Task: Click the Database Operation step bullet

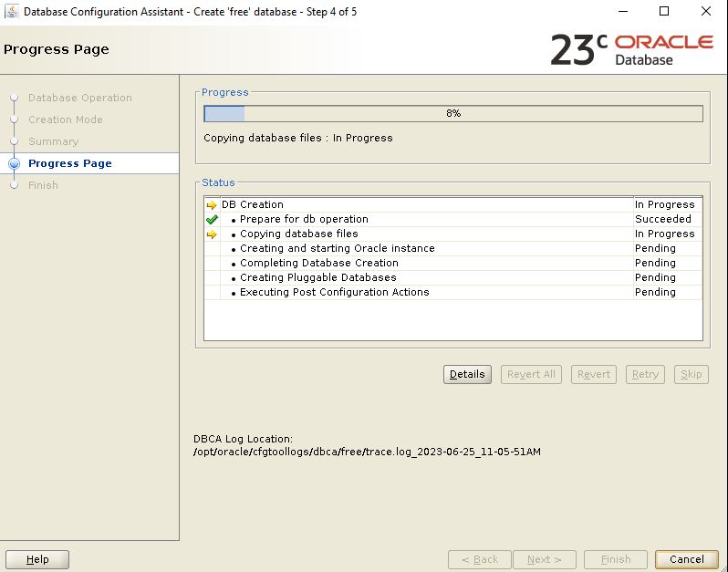Action: pyautogui.click(x=15, y=98)
